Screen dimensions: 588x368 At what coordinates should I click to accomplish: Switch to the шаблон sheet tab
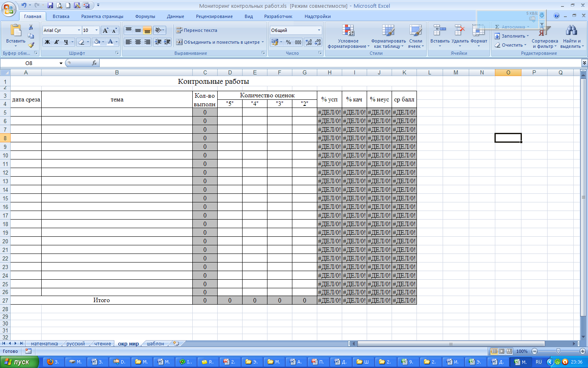click(x=156, y=344)
